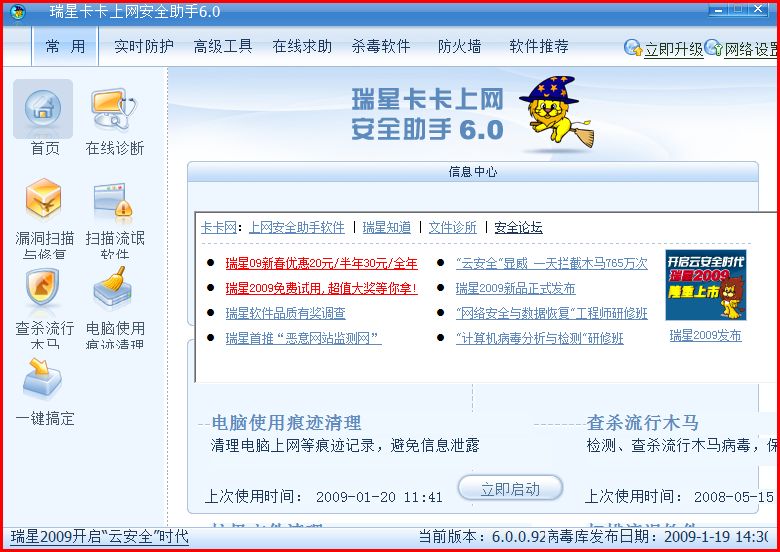Screen dimensions: 780x552
Task: Select the 防火墙 tab
Action: 460,46
